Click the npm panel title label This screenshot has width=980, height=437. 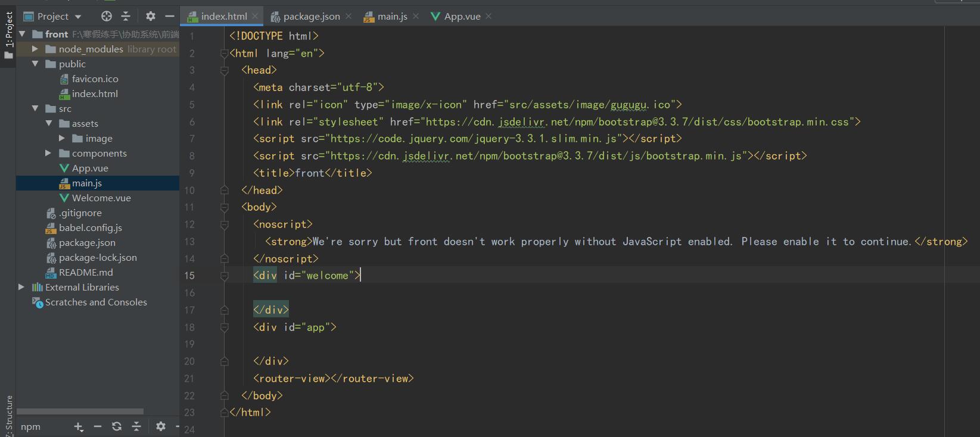pyautogui.click(x=30, y=426)
